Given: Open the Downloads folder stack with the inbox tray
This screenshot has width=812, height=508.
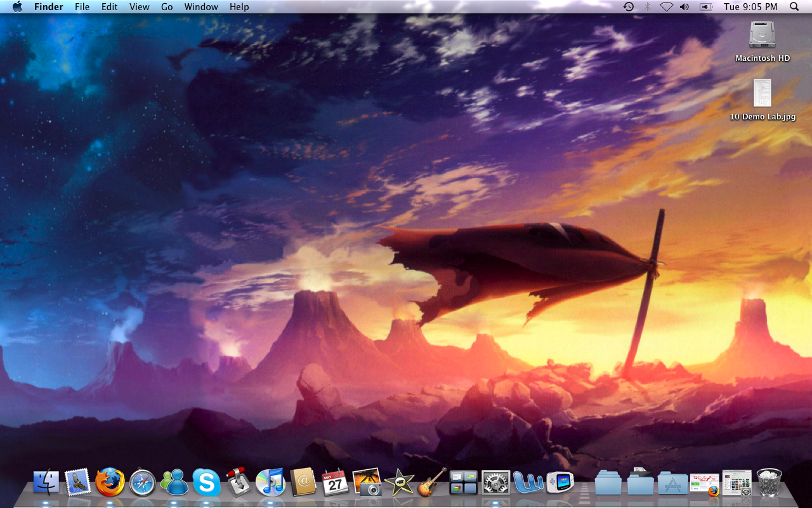Looking at the screenshot, I should pyautogui.click(x=641, y=481).
